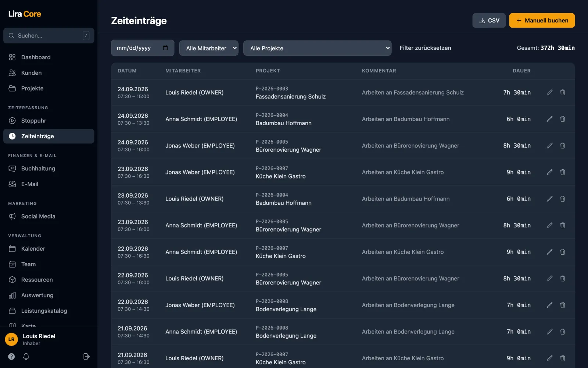Delete the 23.09.2026 Anna Schmidt entry
This screenshot has height=368, width=588.
[563, 225]
